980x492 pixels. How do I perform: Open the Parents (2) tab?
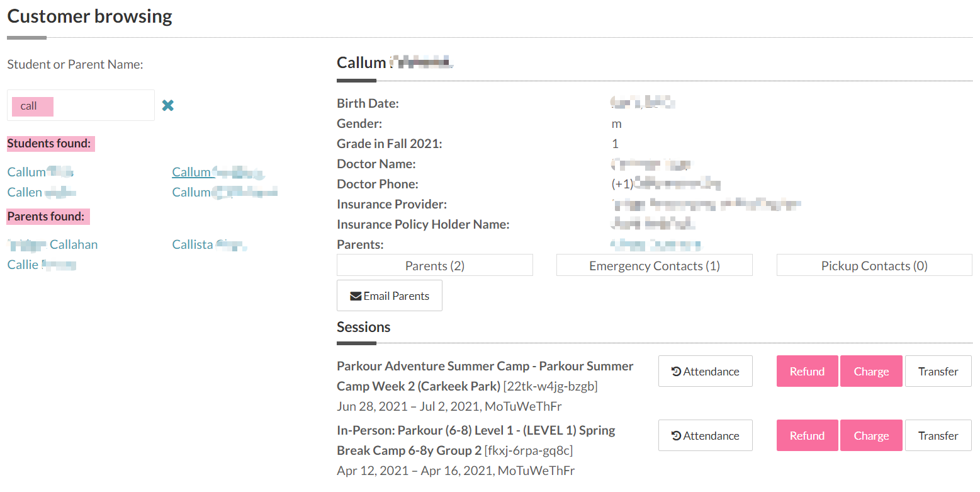click(434, 266)
